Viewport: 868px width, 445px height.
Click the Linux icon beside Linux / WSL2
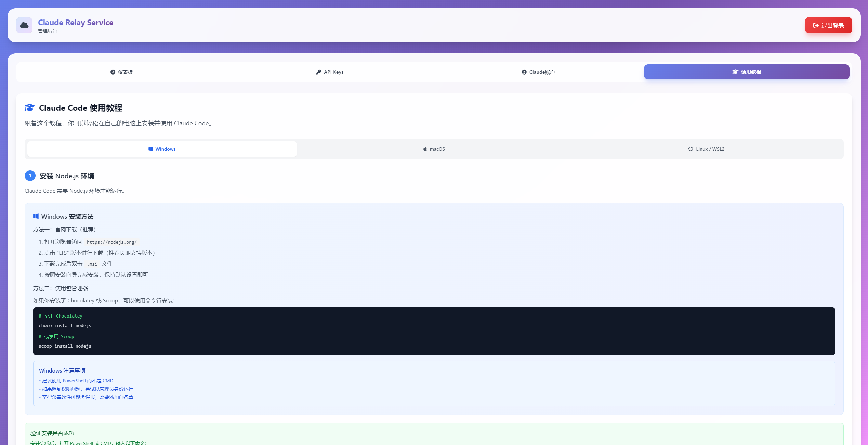tap(691, 149)
